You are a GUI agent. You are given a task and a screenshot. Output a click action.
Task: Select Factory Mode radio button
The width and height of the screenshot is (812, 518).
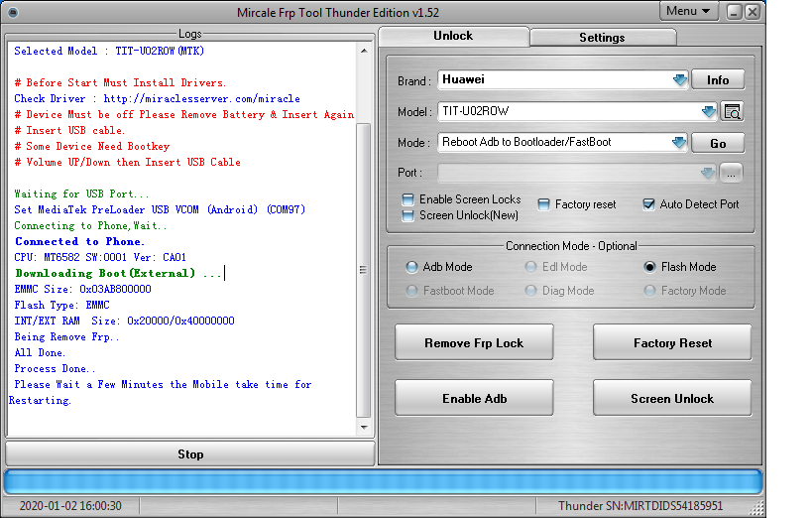[649, 291]
